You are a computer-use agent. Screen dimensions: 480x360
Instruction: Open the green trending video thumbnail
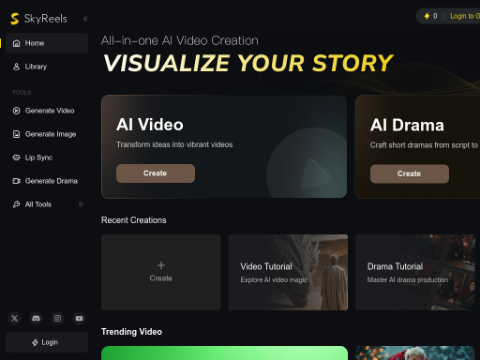[x=224, y=353]
